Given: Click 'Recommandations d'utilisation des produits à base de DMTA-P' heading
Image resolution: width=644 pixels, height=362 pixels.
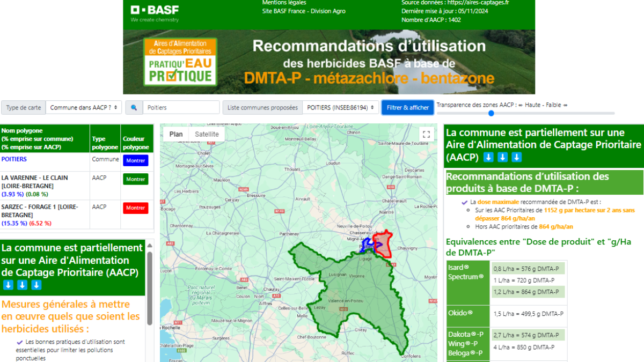Looking at the screenshot, I should pyautogui.click(x=528, y=182).
